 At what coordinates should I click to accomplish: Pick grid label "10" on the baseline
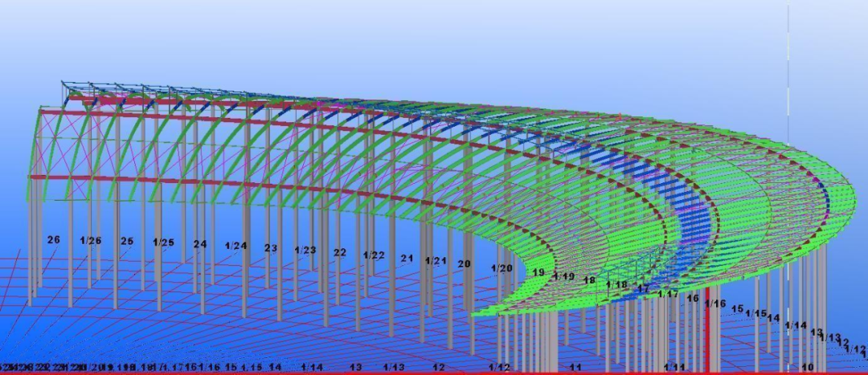pos(808,367)
